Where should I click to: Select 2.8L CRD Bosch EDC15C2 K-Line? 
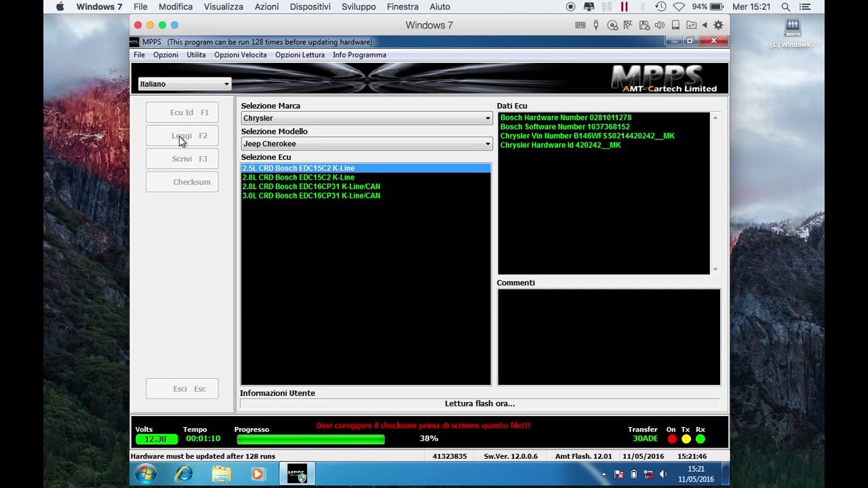[x=366, y=178]
